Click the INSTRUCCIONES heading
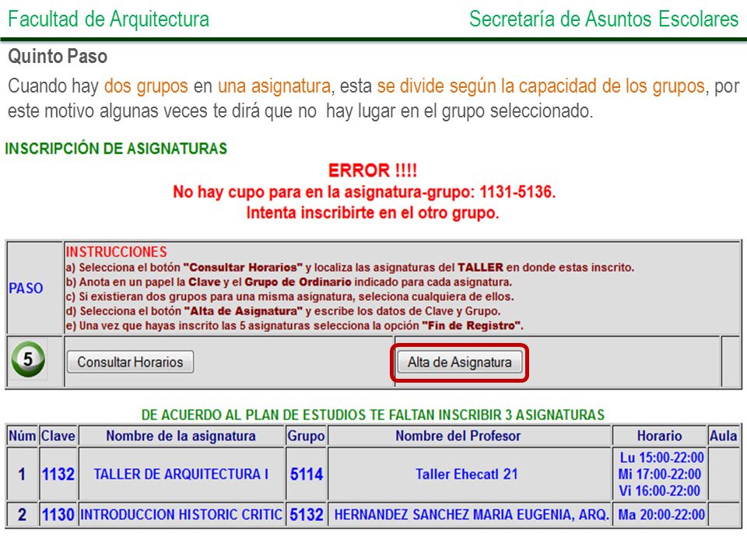The width and height of the screenshot is (747, 560). point(116,252)
